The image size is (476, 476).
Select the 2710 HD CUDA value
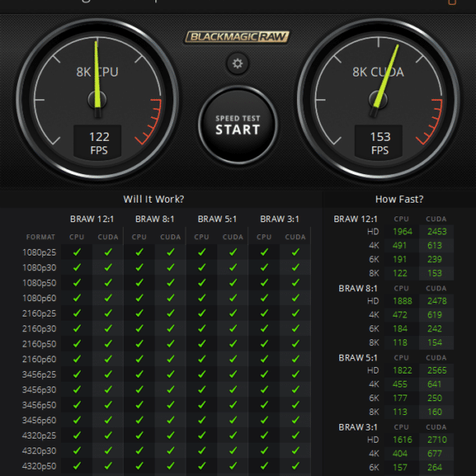tap(437, 439)
